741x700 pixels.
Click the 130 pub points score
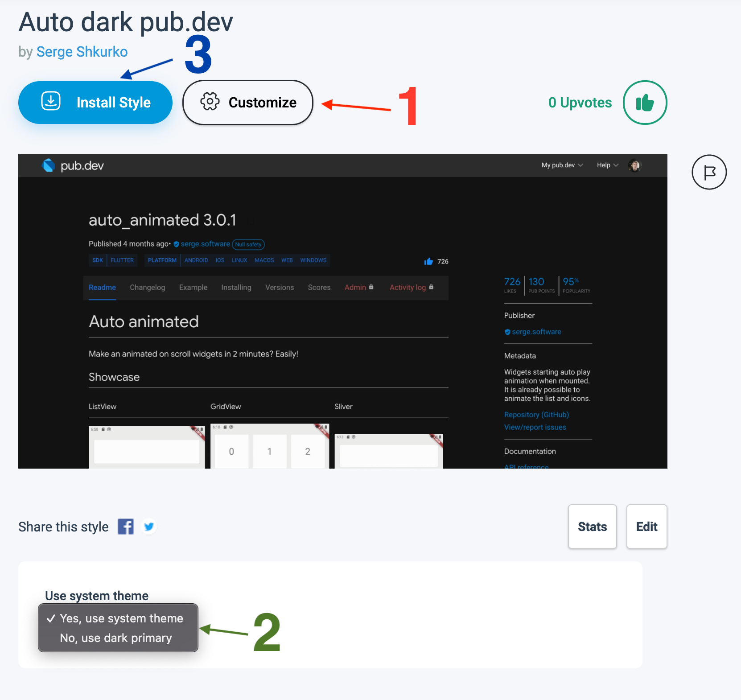541,285
